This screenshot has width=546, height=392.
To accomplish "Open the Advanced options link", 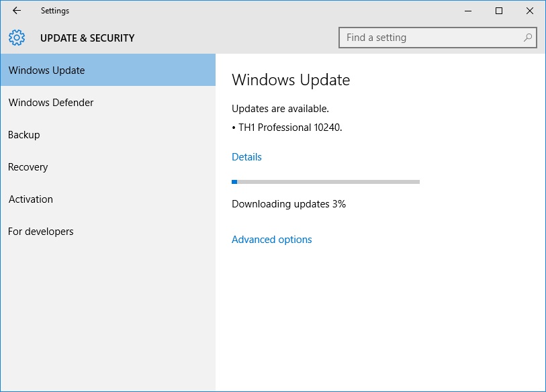I will tap(271, 240).
